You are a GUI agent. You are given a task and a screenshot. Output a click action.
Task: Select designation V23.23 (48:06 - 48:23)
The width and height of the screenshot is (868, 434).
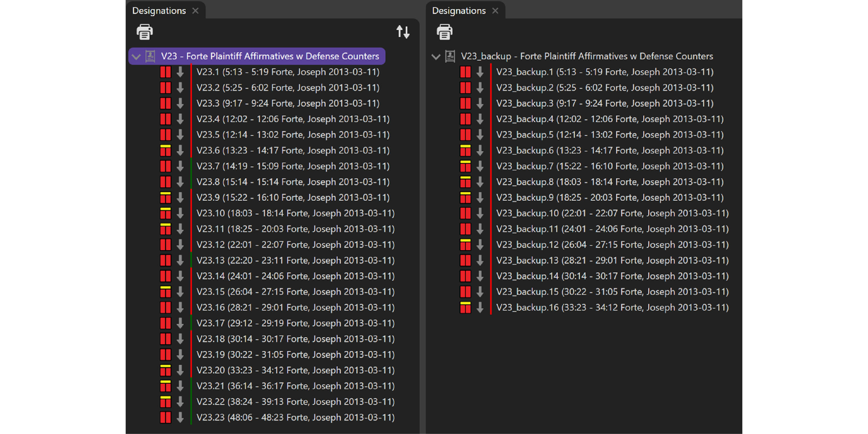click(x=295, y=417)
